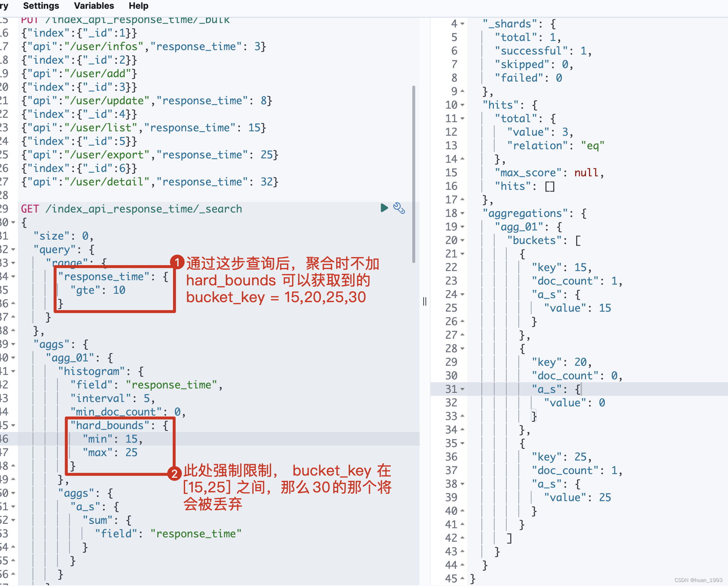Click the "min": 15 line
The height and width of the screenshot is (586, 728).
pyautogui.click(x=113, y=439)
